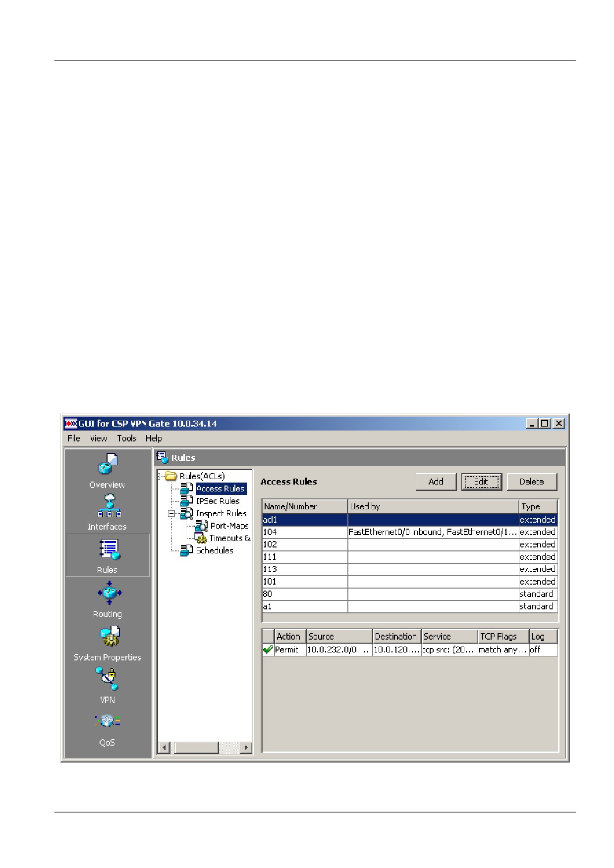Click the Timeouts tree icon
The image size is (614, 868).
200,538
